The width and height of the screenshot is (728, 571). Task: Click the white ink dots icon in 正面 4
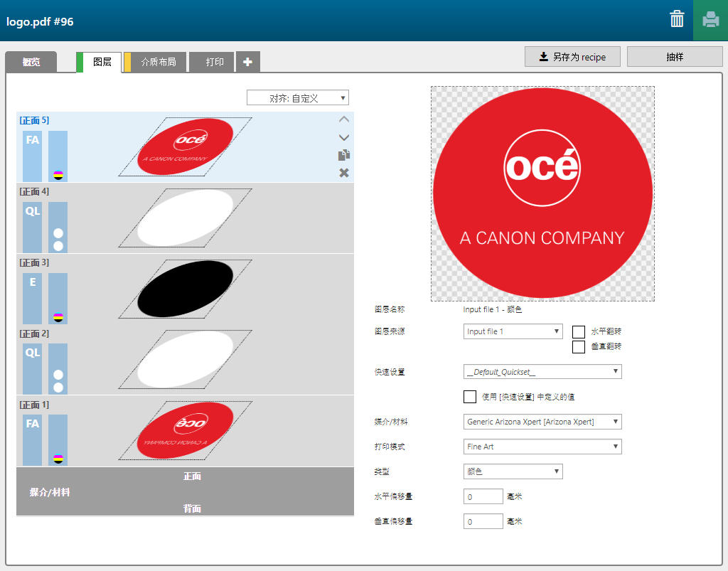pyautogui.click(x=58, y=240)
